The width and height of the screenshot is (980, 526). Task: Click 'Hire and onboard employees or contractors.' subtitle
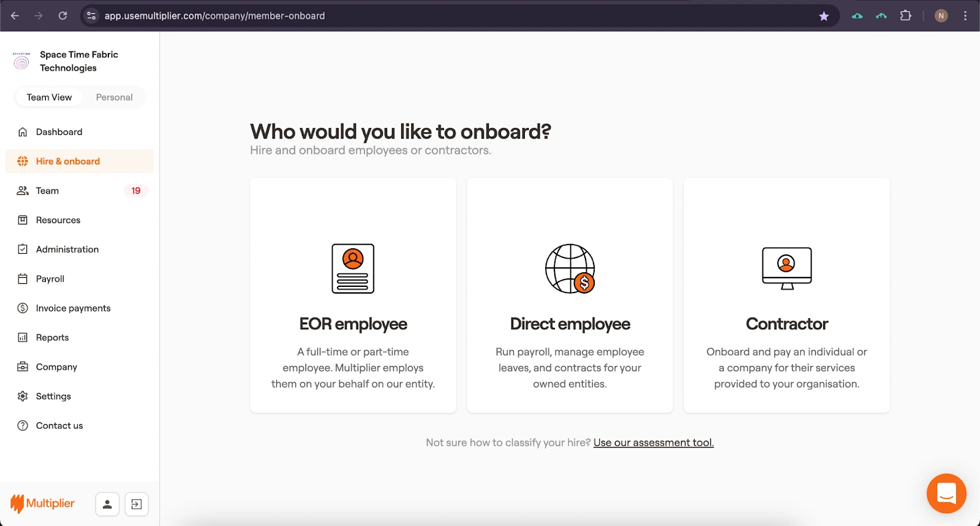tap(371, 150)
